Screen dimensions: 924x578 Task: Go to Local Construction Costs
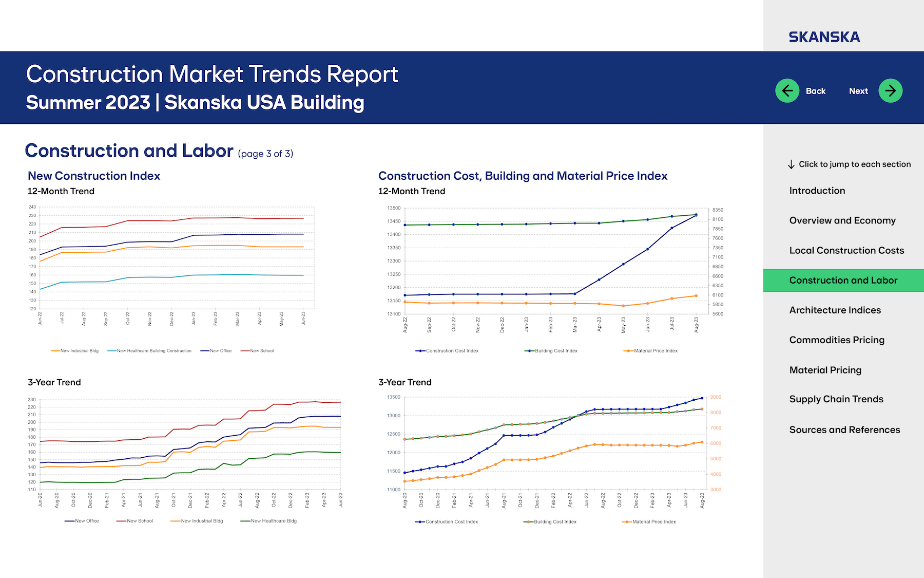(846, 250)
